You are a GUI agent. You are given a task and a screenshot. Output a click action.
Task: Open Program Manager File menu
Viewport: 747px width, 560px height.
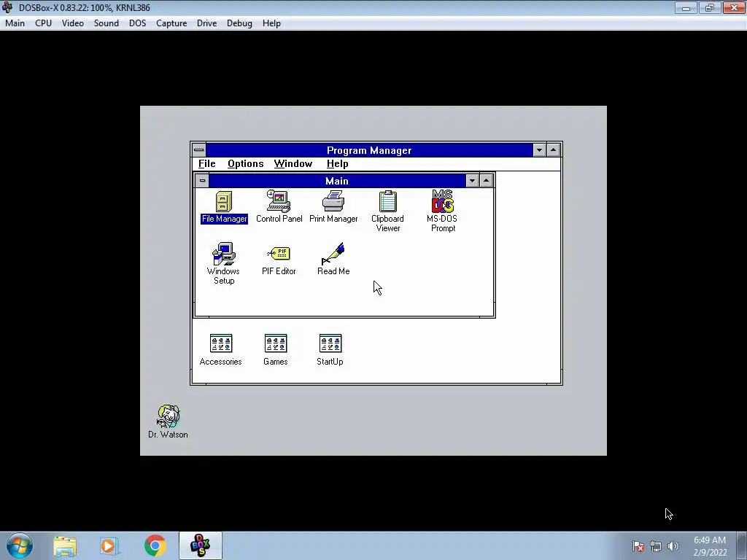pos(206,164)
